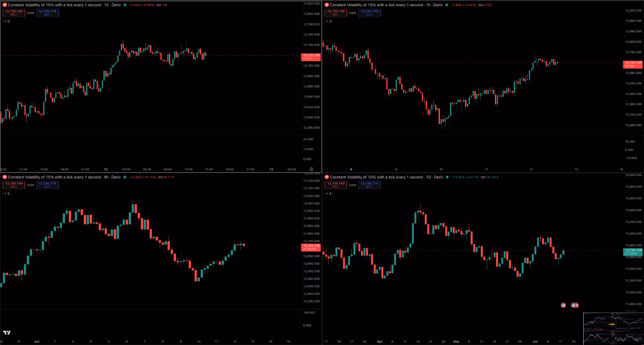Select the 1h chart symbol title
The width and height of the screenshot is (644, 345).
click(386, 5)
